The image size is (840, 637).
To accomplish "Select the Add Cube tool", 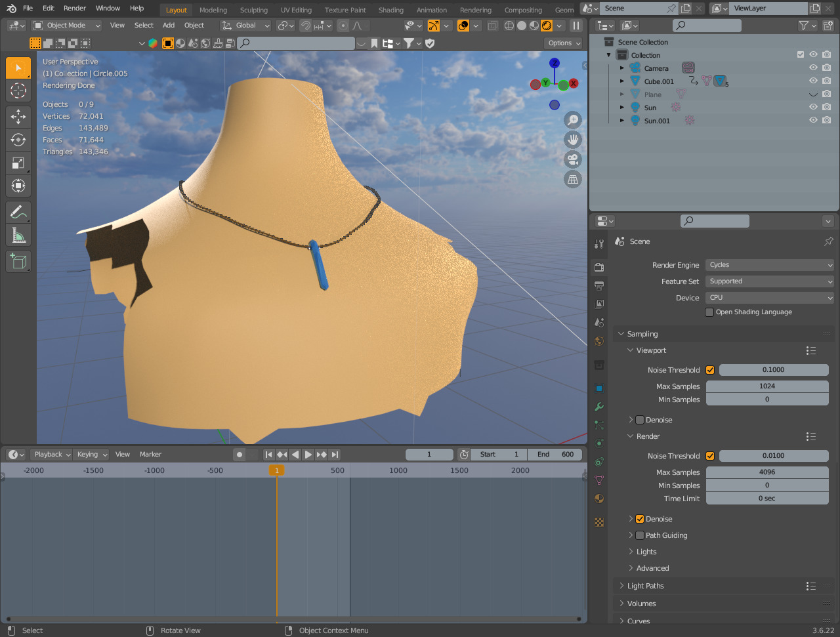I will 18,261.
